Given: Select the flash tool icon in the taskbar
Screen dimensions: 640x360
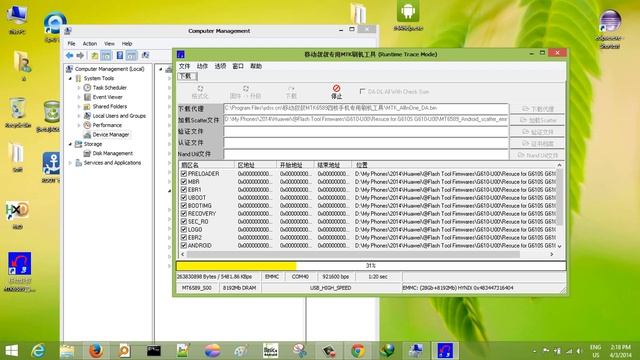Looking at the screenshot, I should pos(445,351).
